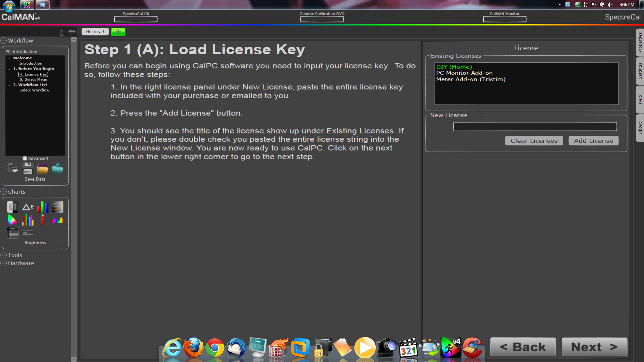This screenshot has width=644, height=362.
Task: Open Media Player Classic 321 dock icon
Action: pyautogui.click(x=408, y=348)
